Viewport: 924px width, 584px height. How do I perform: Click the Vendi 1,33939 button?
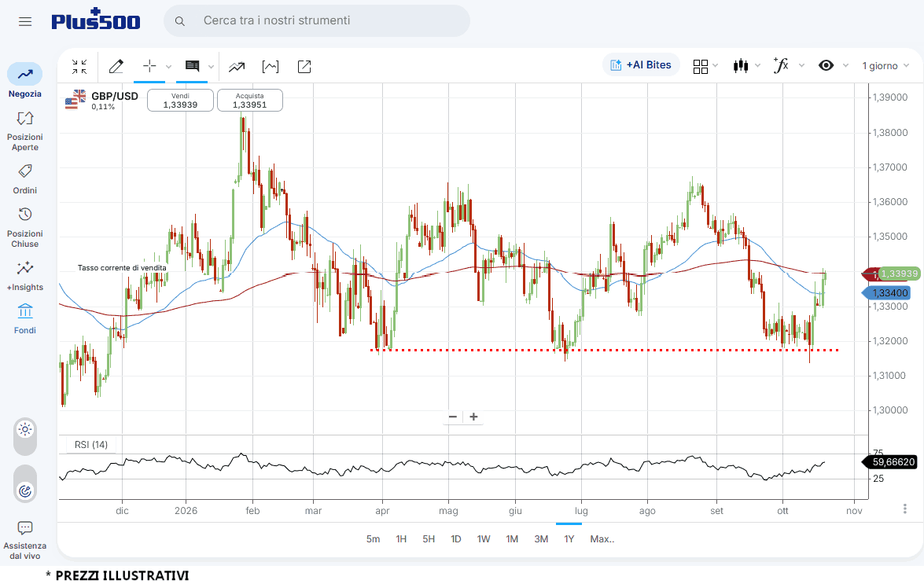(180, 100)
